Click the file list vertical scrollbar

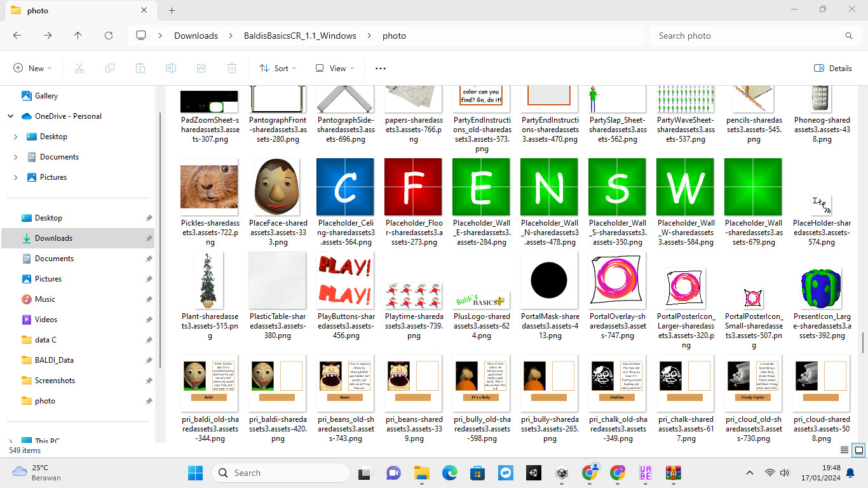[x=862, y=343]
